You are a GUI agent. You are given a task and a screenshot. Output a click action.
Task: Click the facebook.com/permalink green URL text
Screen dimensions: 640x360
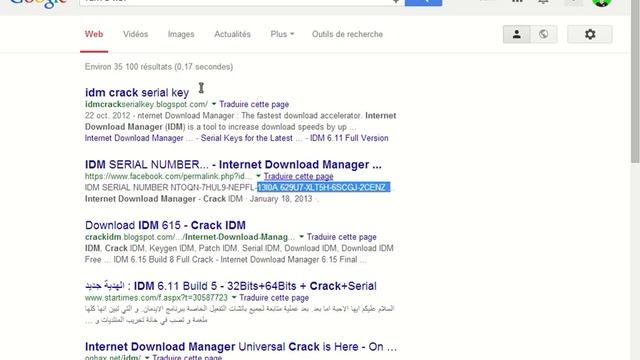[168, 177]
